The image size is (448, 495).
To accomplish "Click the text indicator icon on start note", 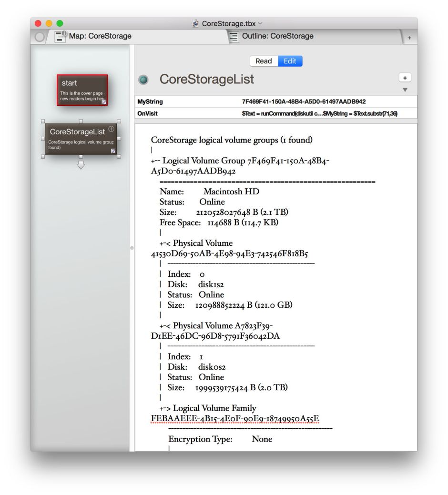I will tap(104, 101).
